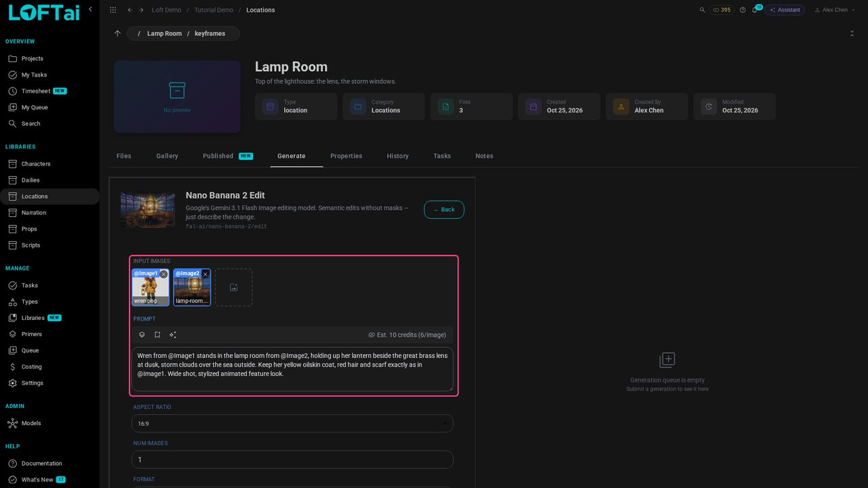Open the help question mark icon

point(743,10)
